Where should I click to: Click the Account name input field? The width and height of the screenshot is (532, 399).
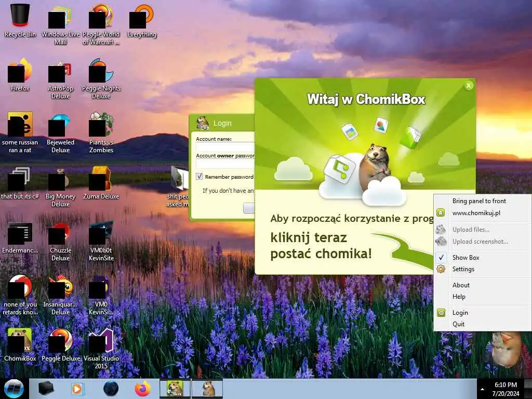click(225, 147)
